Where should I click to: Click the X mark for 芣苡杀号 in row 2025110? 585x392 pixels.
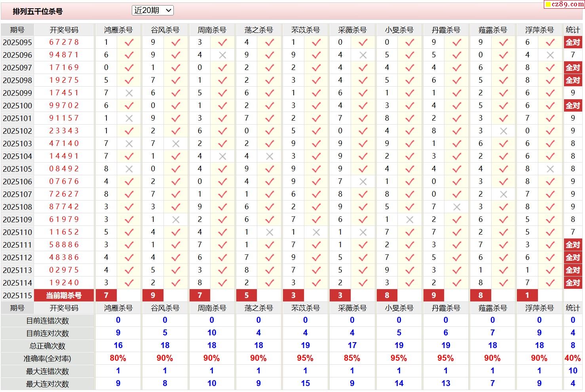coord(316,232)
